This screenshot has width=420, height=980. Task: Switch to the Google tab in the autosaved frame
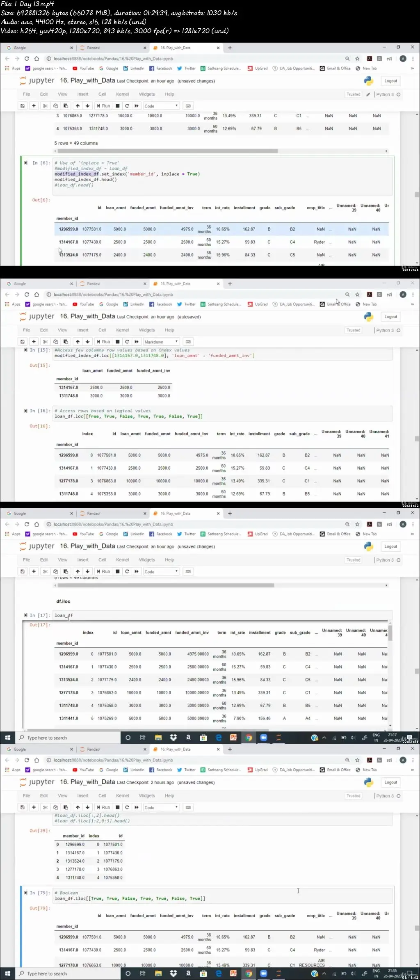click(x=39, y=284)
